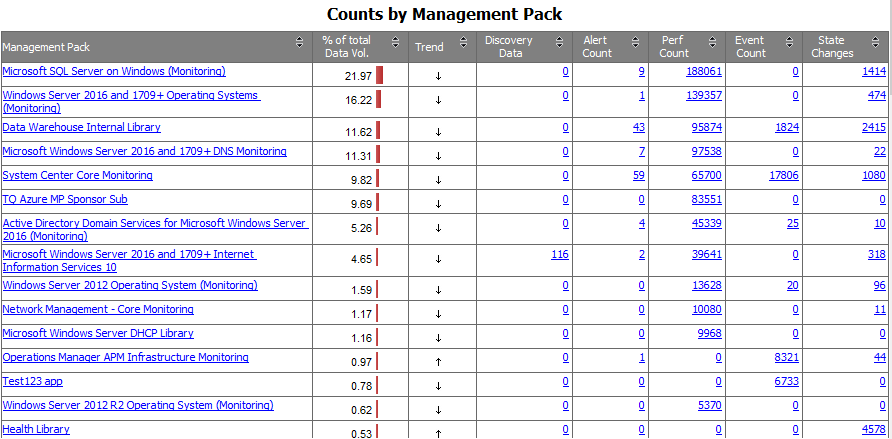892x439 pixels.
Task: Click the State Changes column header text
Action: click(x=832, y=47)
